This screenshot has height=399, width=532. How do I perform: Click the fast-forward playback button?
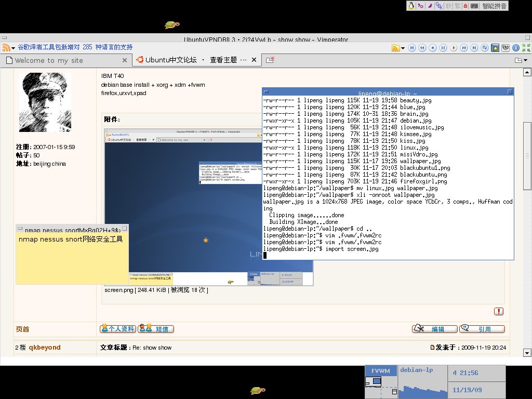pos(464,48)
